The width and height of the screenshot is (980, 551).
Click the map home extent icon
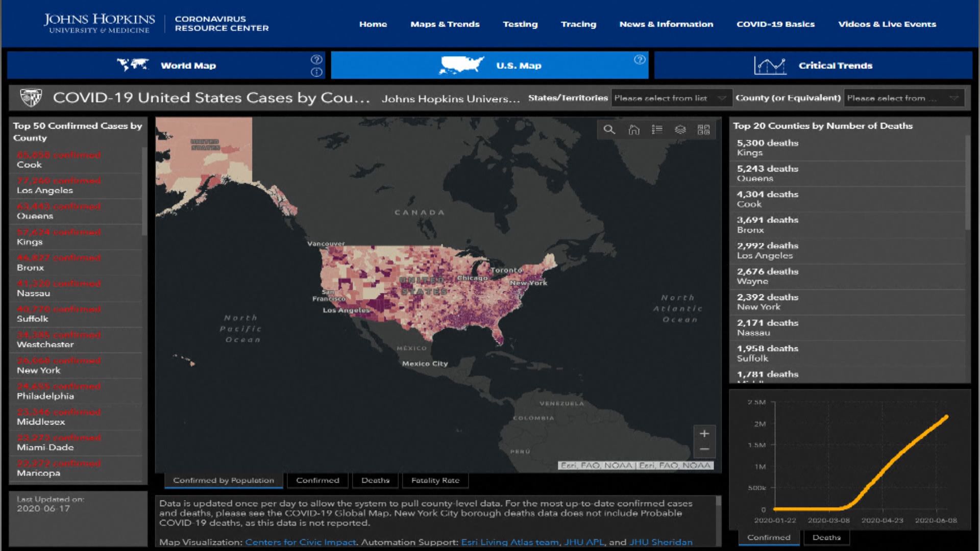pyautogui.click(x=633, y=130)
